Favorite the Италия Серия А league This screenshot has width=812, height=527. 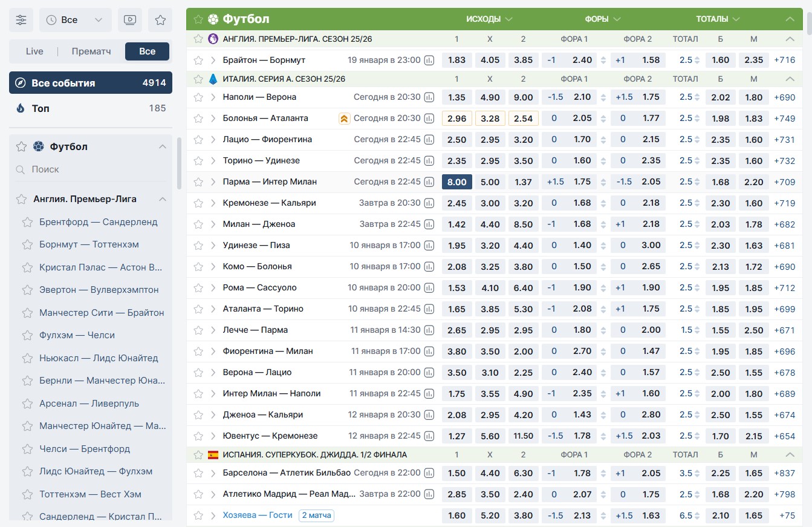click(198, 79)
